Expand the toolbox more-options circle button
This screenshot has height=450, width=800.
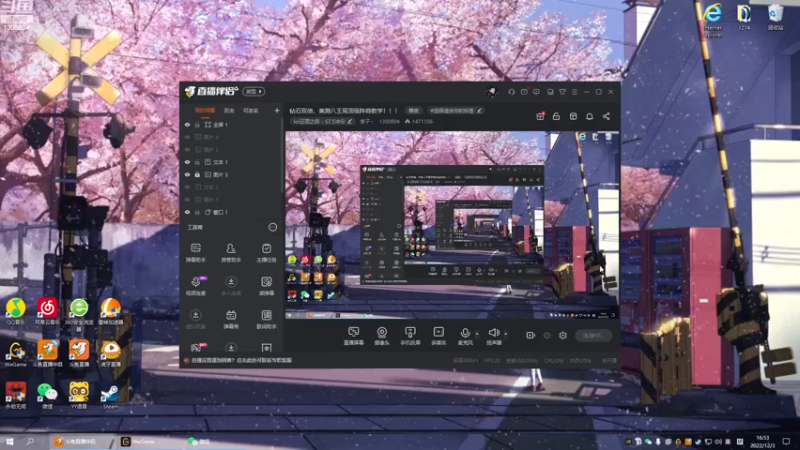(273, 227)
